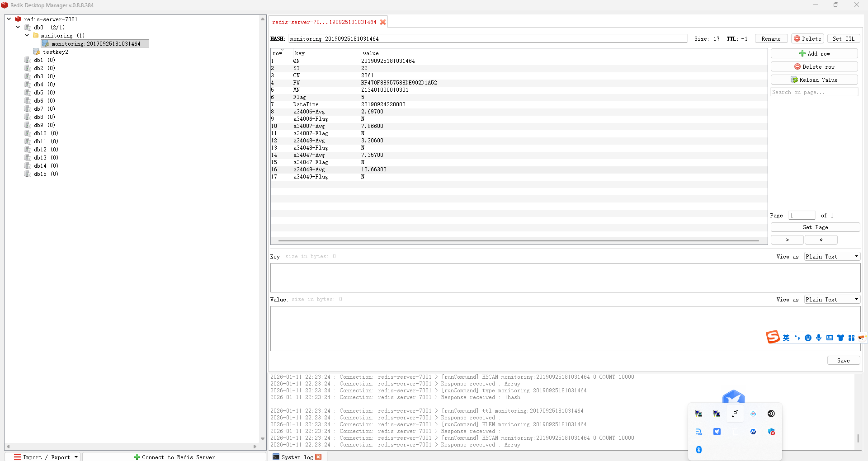The image size is (868, 461).
Task: Collapse the db0 database node
Action: pos(18,27)
